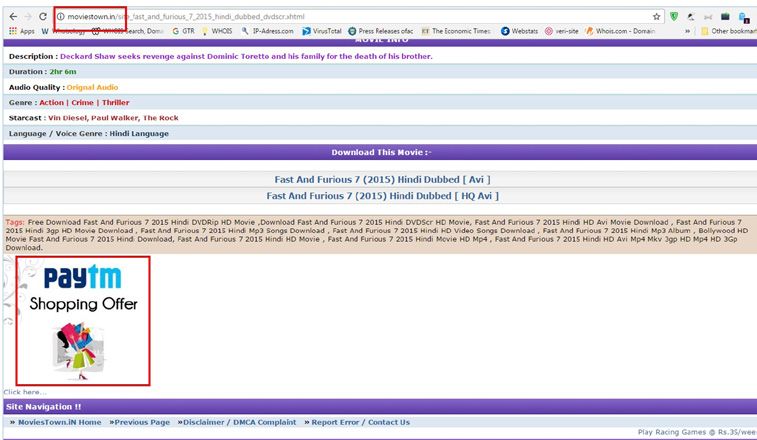Viewport: 757px width, 440px height.
Task: Click the red 'Tags:' label
Action: [x=15, y=222]
